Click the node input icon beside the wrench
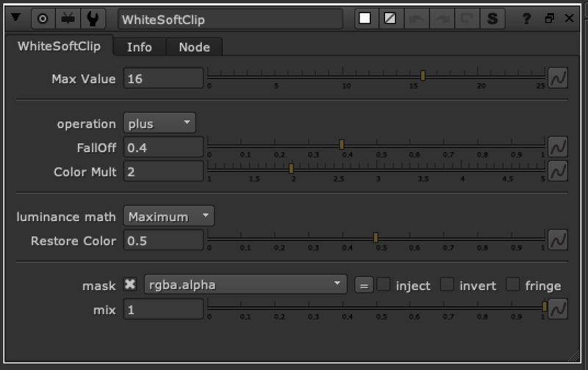 (68, 19)
